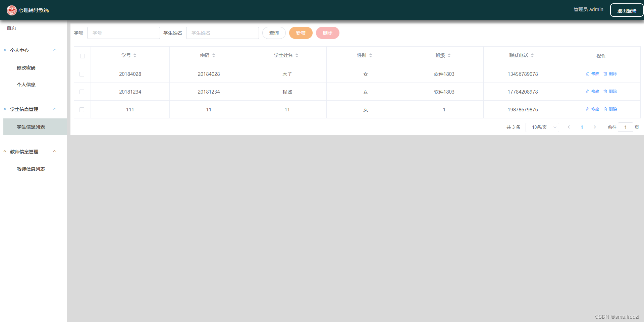Click 删除 for student 程城

[610, 92]
